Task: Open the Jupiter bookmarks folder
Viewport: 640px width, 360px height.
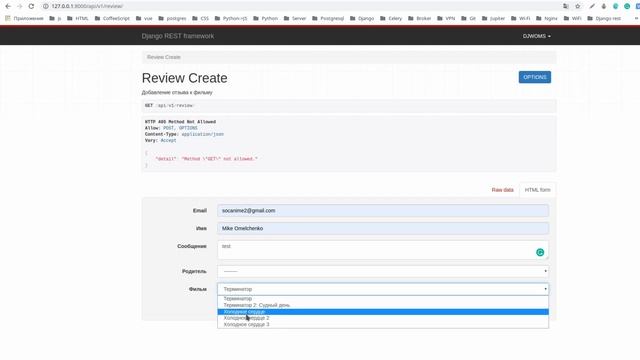Action: tap(493, 18)
